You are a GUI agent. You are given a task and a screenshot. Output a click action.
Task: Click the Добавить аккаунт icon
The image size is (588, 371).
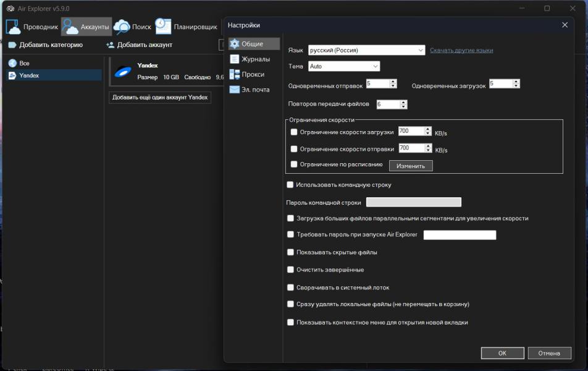pos(110,45)
